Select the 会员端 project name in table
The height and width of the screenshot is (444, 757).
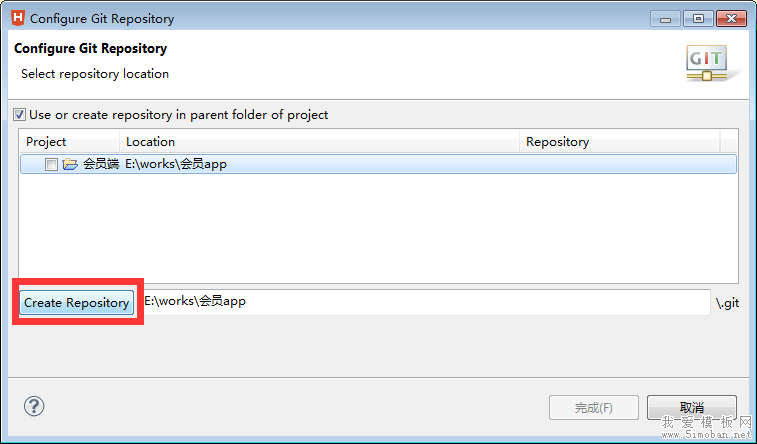tap(101, 164)
